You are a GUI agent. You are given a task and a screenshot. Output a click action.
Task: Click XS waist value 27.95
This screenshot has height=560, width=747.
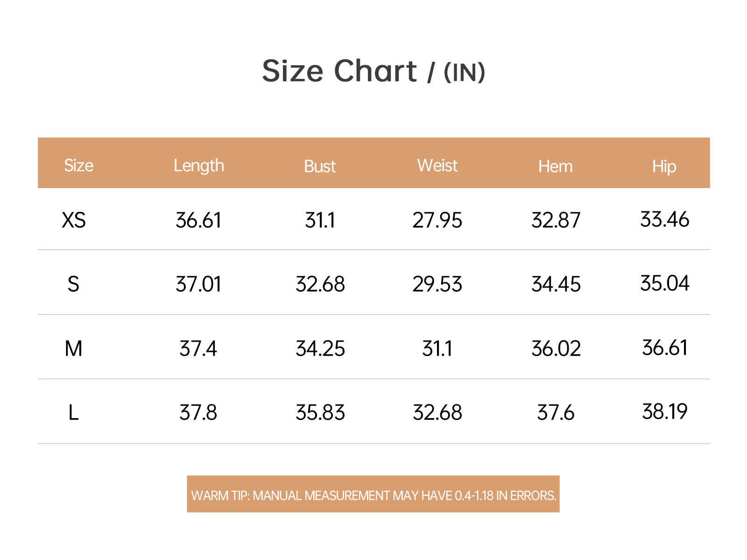point(437,220)
